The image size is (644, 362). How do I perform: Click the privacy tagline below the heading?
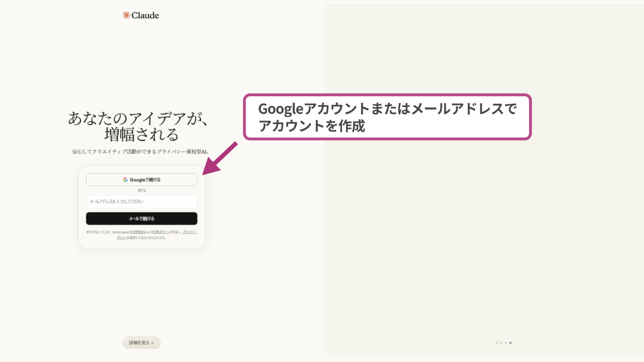click(x=140, y=152)
